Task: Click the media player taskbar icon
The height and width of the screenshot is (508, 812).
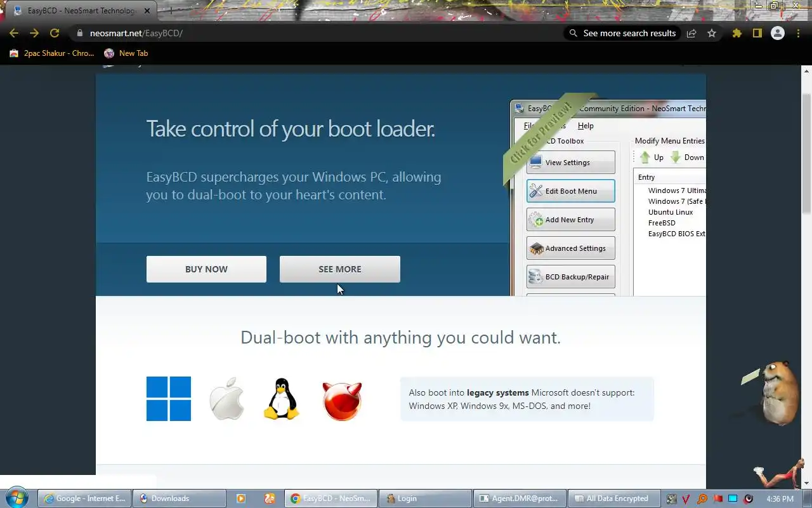Action: click(240, 498)
